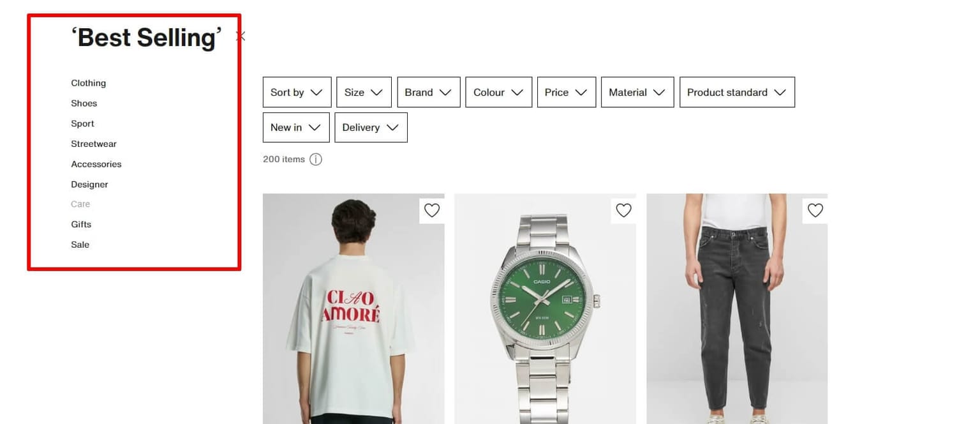The width and height of the screenshot is (980, 424).
Task: Expand the New in filter
Action: click(295, 127)
